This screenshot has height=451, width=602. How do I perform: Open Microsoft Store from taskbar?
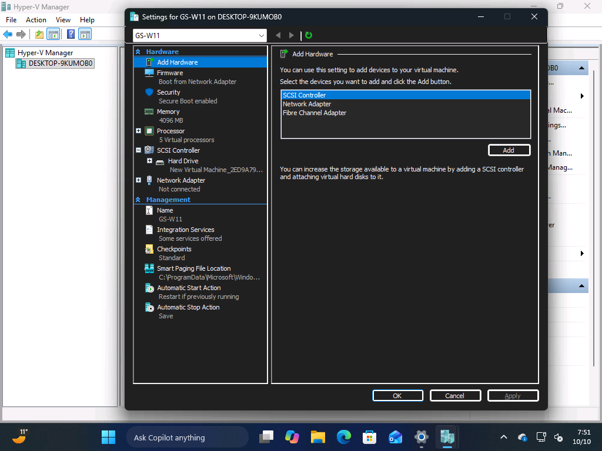(x=369, y=437)
